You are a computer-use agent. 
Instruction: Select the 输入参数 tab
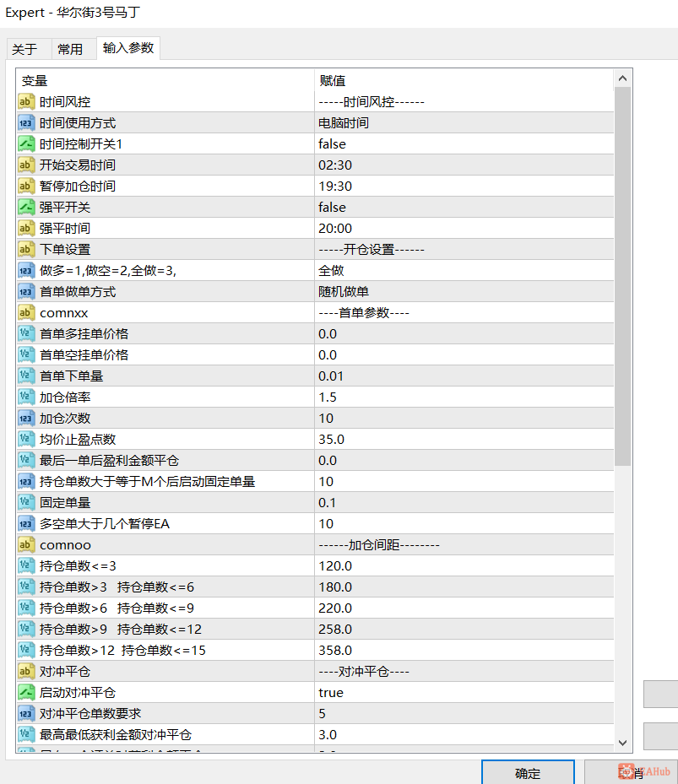click(128, 48)
